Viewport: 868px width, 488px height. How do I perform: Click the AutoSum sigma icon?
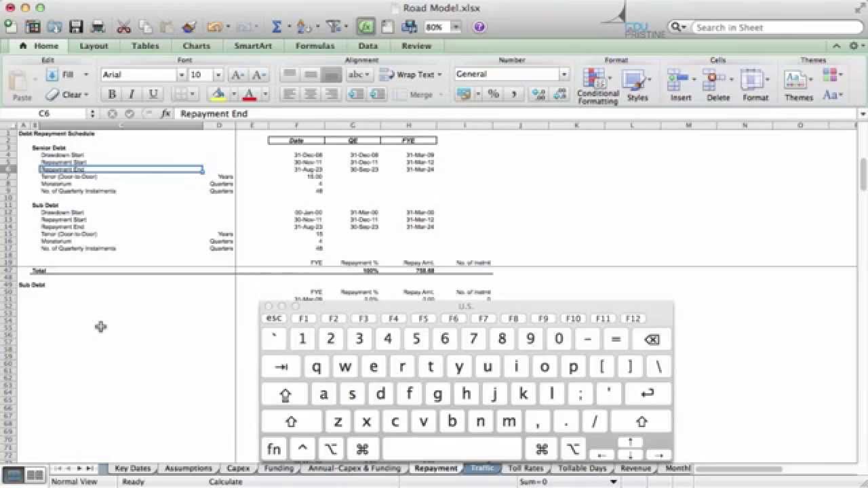(277, 27)
